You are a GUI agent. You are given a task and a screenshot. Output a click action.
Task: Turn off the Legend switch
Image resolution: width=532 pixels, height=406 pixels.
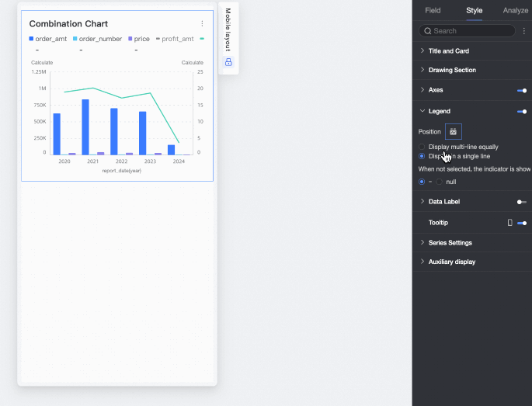pos(522,112)
